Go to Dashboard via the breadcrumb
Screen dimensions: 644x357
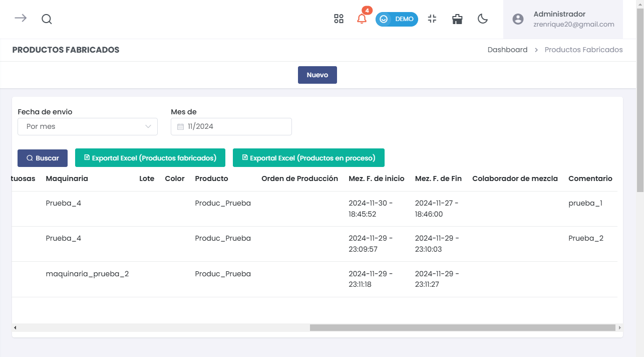pos(507,50)
